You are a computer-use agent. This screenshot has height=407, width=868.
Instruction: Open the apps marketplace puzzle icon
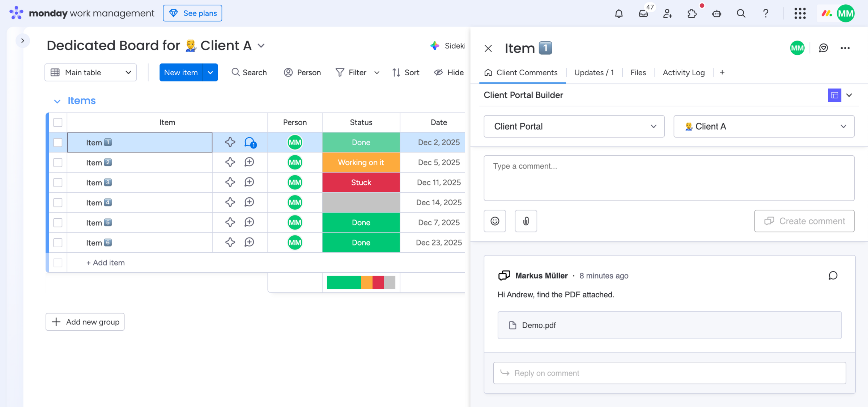pyautogui.click(x=692, y=14)
